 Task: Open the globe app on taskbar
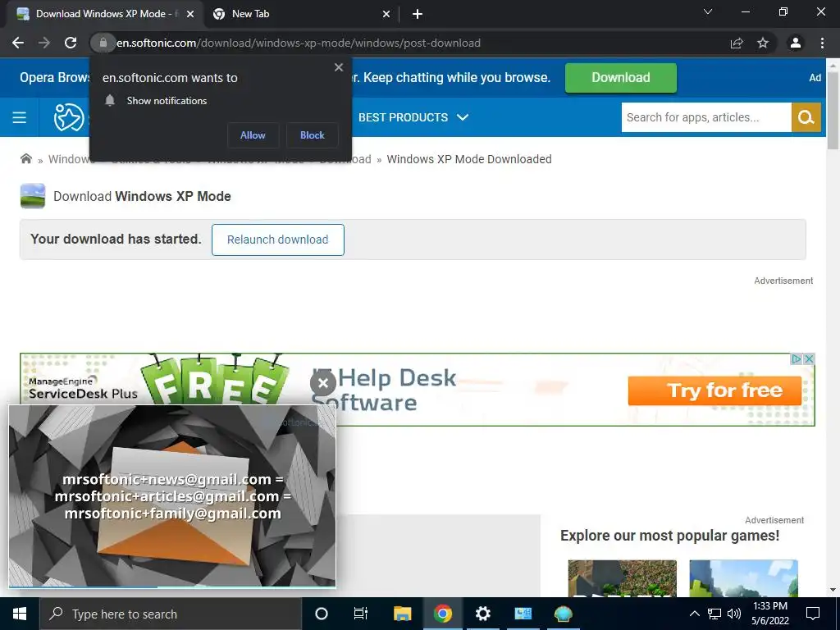(563, 614)
